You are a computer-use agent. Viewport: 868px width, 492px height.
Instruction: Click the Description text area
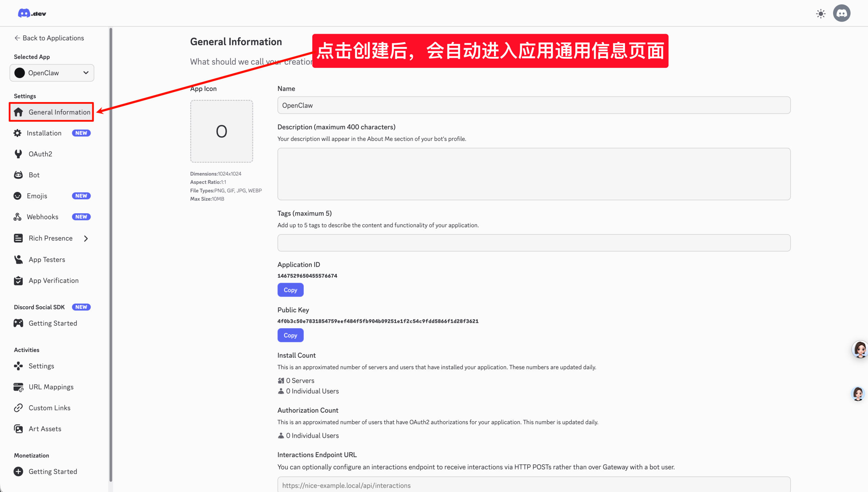pos(534,174)
